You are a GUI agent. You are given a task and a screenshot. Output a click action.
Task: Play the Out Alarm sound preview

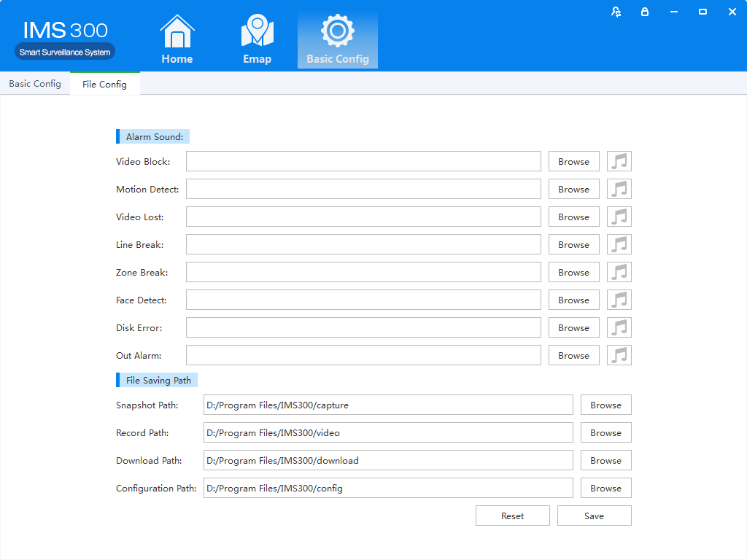coord(619,355)
